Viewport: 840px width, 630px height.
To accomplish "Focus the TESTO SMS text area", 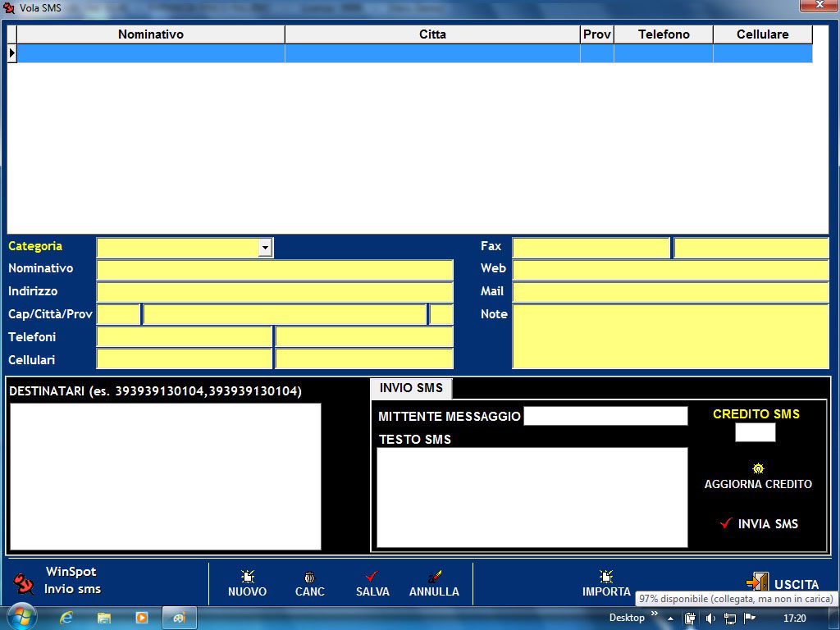I will pyautogui.click(x=532, y=497).
